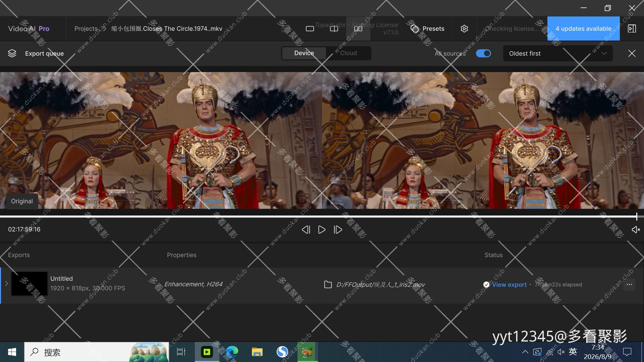Viewport: 644px width, 362px height.
Task: Click the Untitled export name
Action: (x=61, y=279)
